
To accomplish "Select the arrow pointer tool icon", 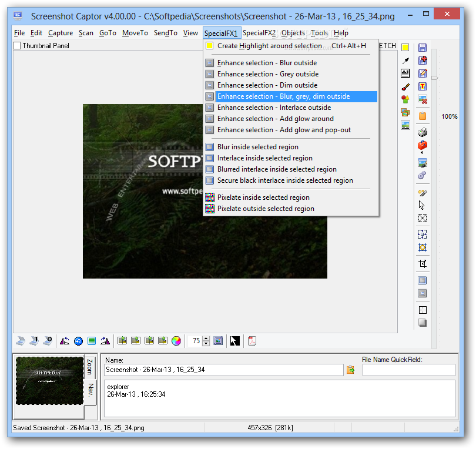I will click(x=422, y=205).
